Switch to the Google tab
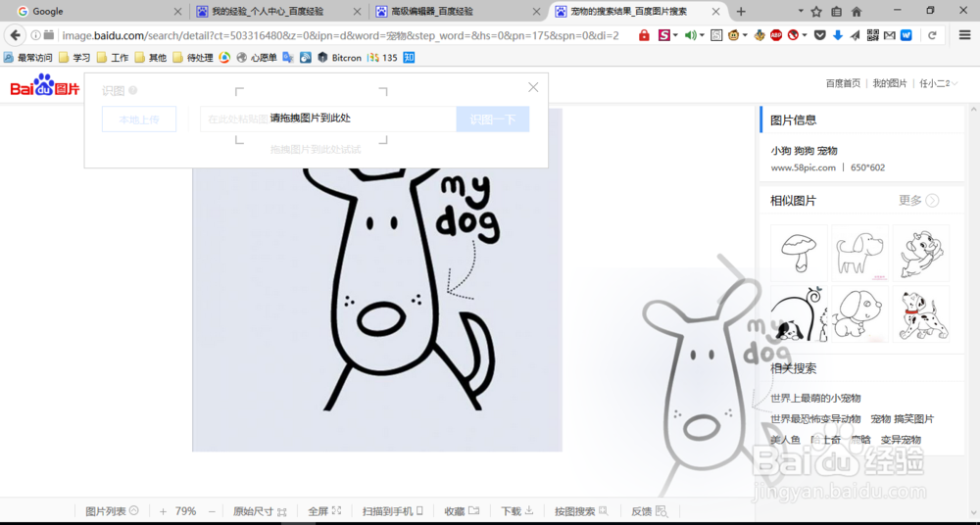Viewport: 980px width, 525px height. point(94,11)
